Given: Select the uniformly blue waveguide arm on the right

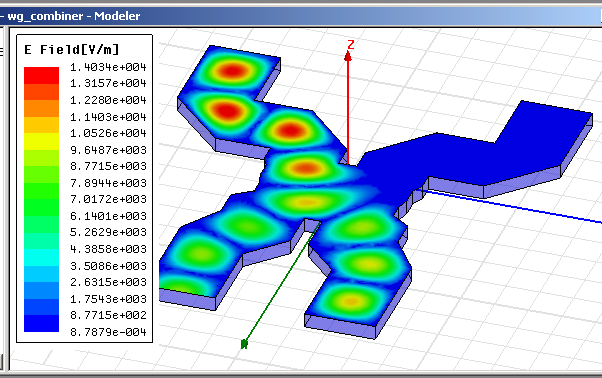Looking at the screenshot, I should (x=476, y=157).
